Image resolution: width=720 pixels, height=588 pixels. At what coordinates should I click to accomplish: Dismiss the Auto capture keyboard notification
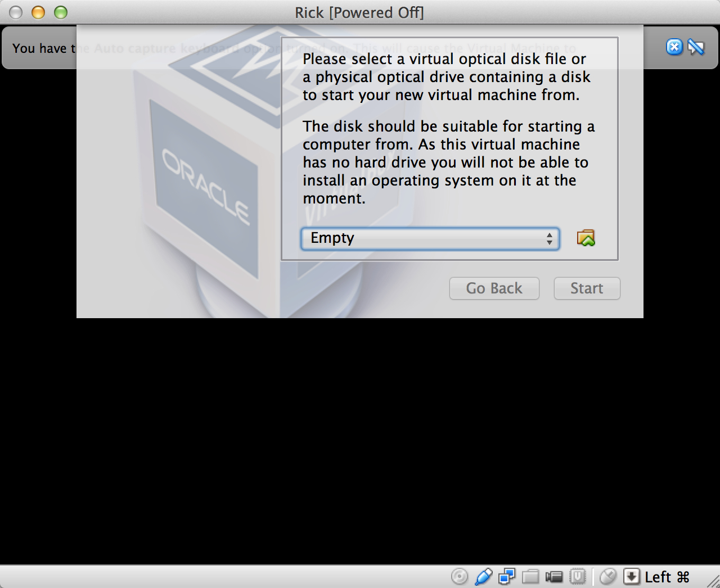(674, 47)
